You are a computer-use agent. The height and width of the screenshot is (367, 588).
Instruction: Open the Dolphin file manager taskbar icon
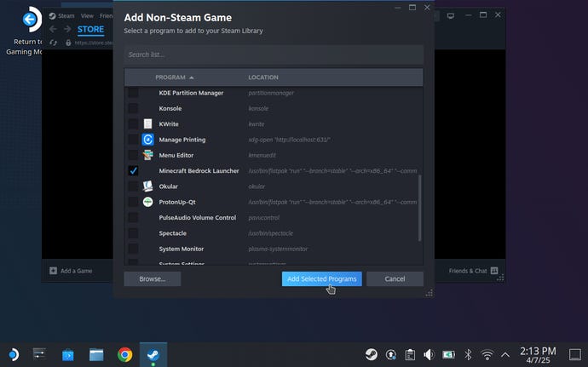(96, 354)
